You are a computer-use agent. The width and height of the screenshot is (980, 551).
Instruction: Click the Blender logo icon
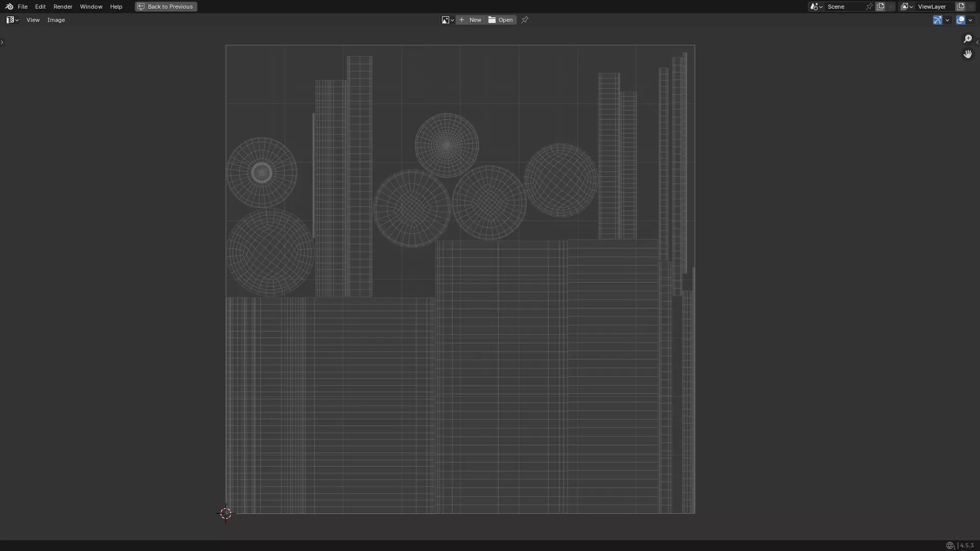click(x=9, y=7)
